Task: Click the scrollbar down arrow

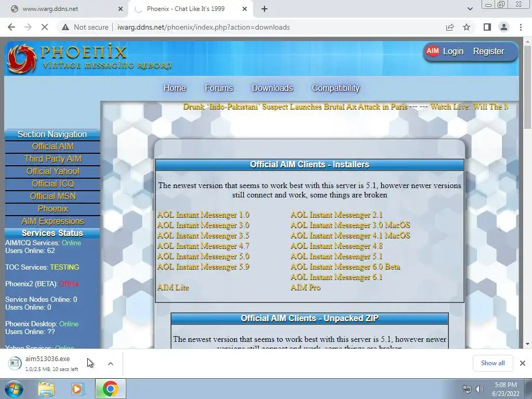Action: [x=528, y=344]
